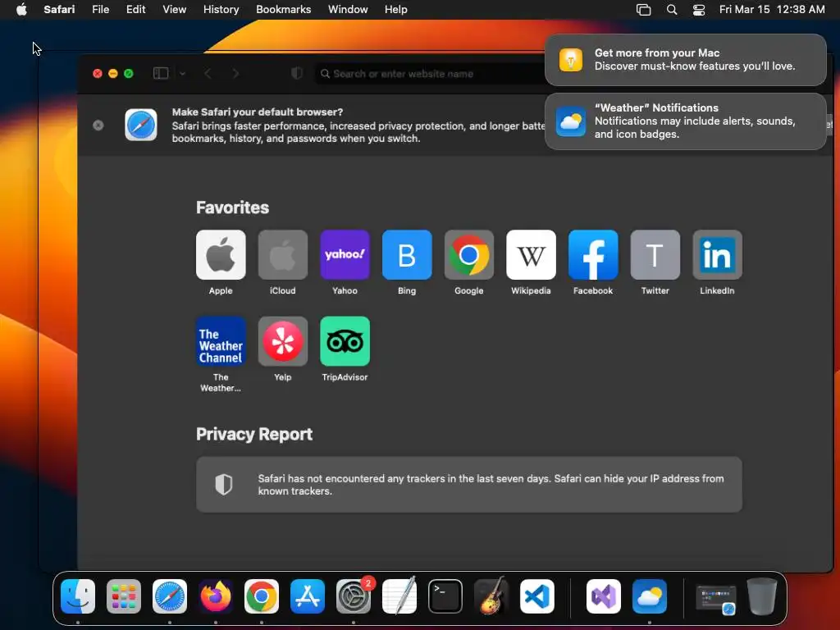Screen dimensions: 840x630
Task: Open the Get more from your Mac notification
Action: coord(686,59)
